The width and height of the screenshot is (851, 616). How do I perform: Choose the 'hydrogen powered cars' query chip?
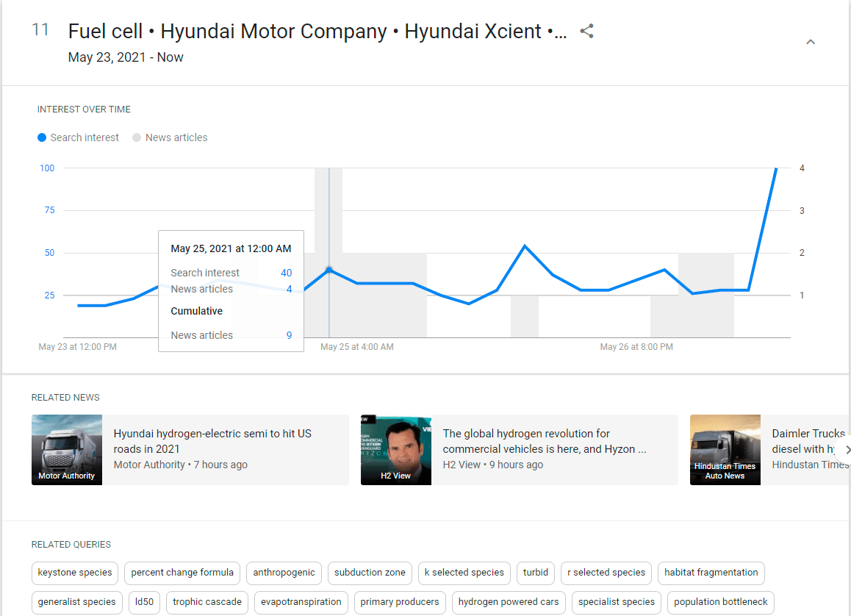(x=509, y=602)
